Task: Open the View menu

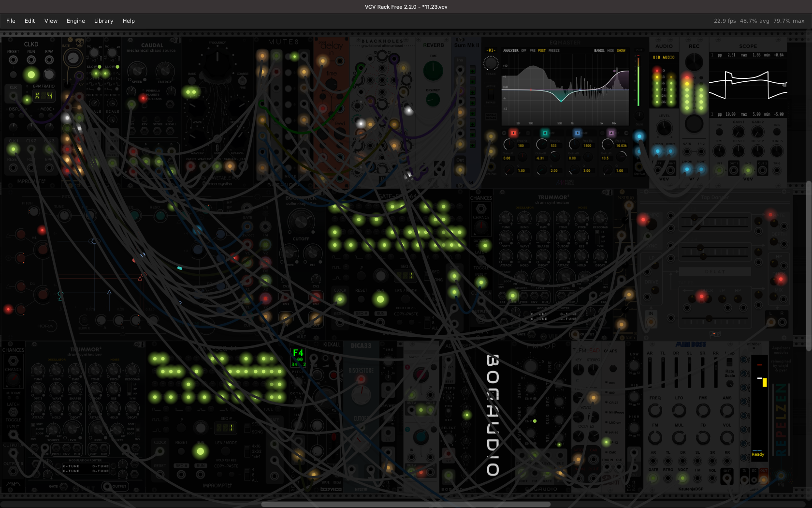Action: pos(51,21)
